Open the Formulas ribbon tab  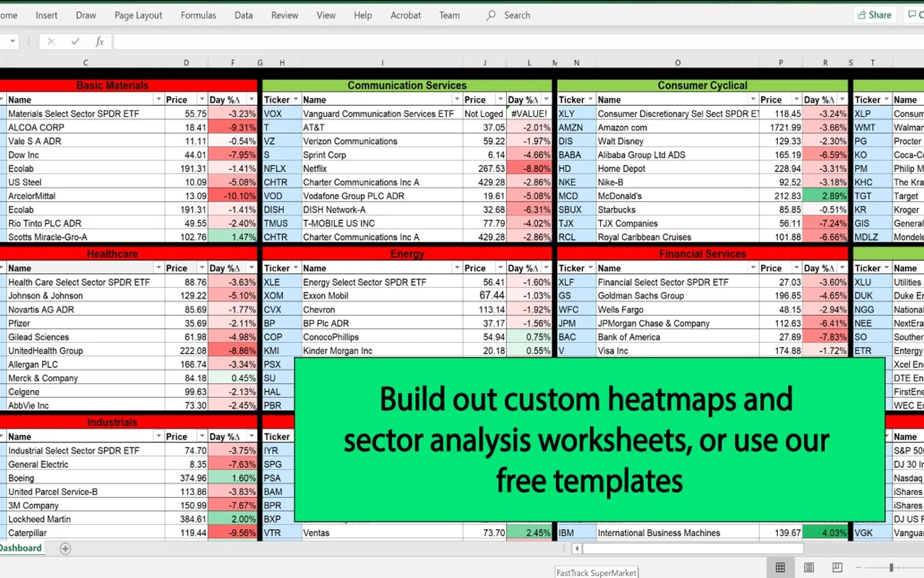pyautogui.click(x=198, y=16)
